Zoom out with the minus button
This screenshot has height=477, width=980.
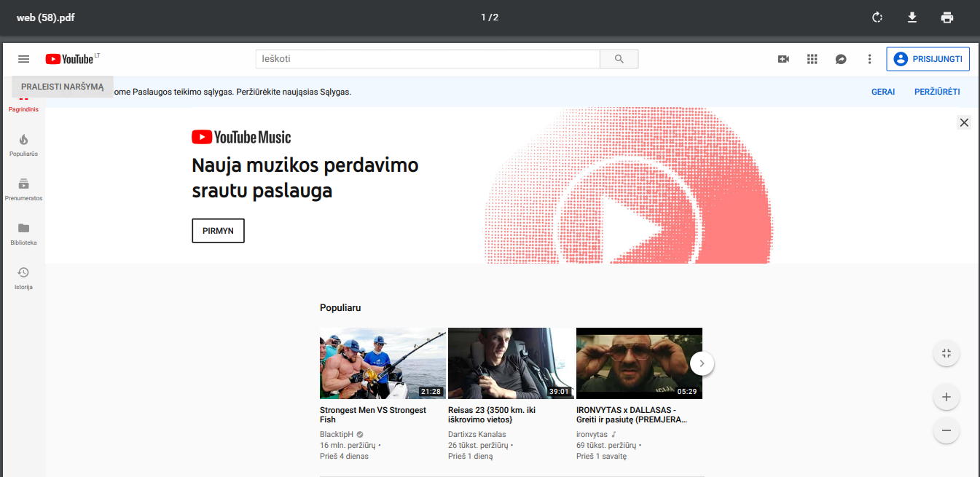click(946, 430)
